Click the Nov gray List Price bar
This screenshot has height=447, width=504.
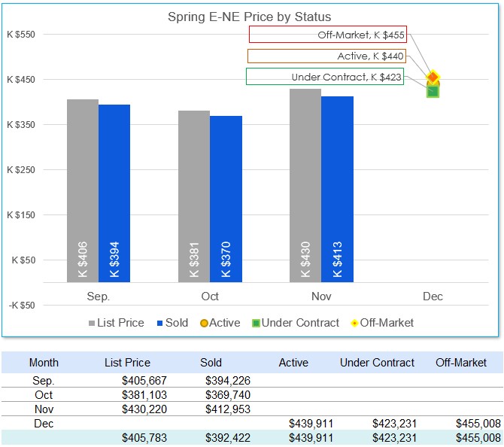[305, 185]
